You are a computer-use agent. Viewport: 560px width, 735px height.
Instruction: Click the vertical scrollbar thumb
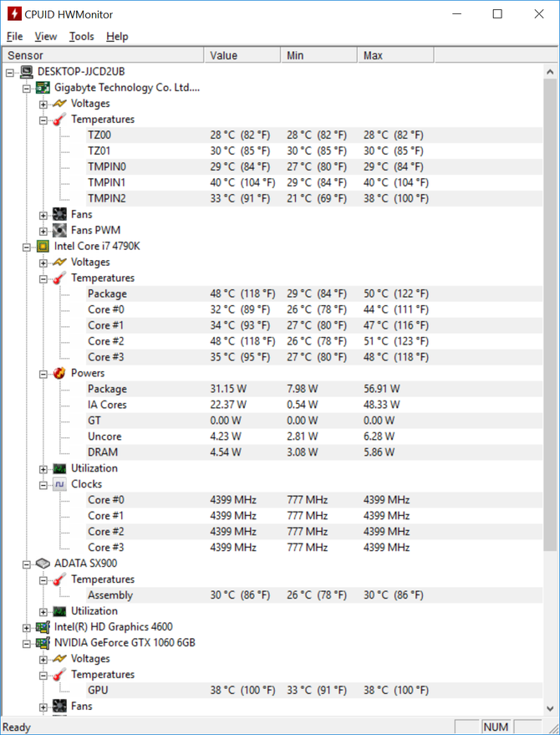click(x=550, y=315)
